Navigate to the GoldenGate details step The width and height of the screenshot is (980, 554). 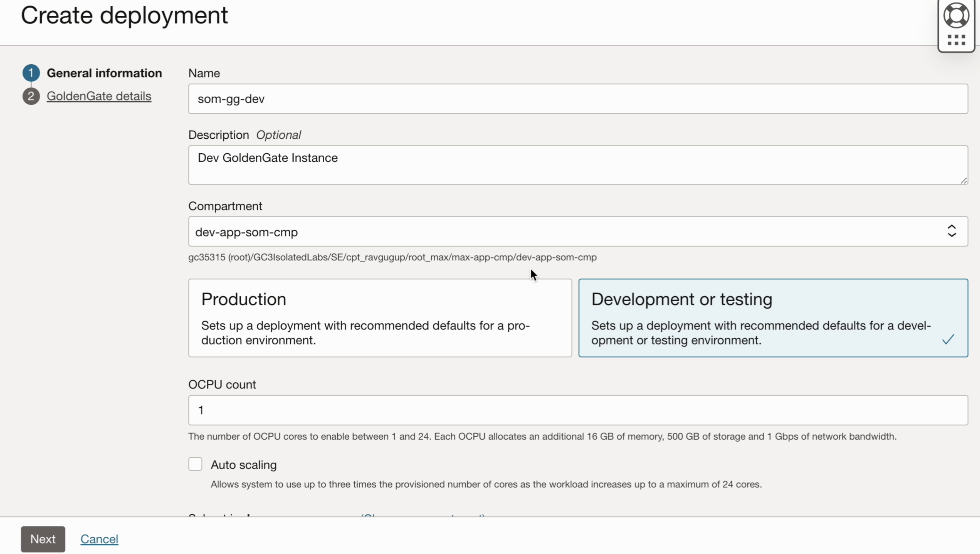coord(99,96)
